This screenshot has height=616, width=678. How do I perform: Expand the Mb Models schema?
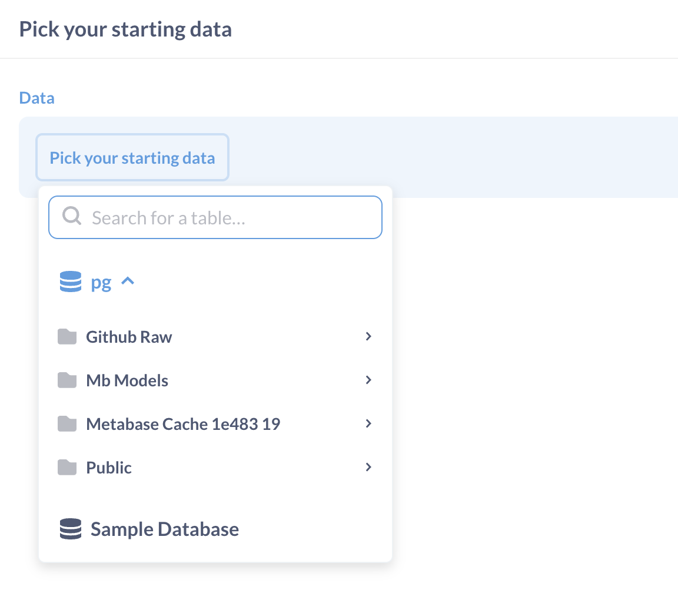(368, 380)
